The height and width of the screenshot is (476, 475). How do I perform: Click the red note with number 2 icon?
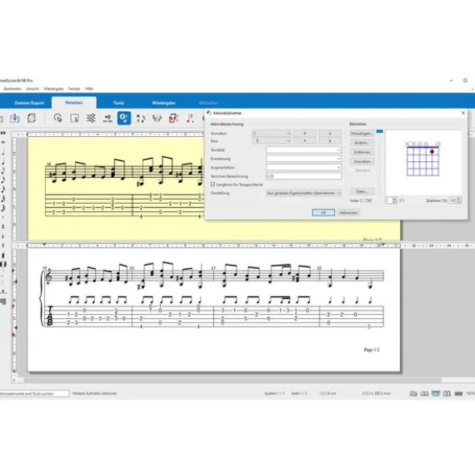pos(190,118)
